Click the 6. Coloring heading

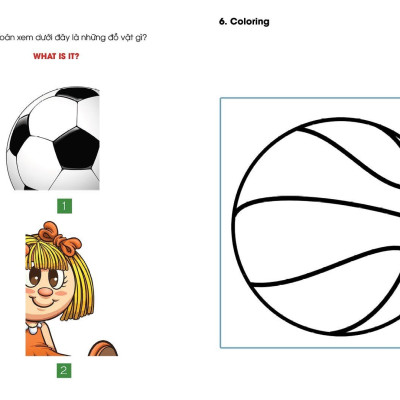click(x=244, y=22)
